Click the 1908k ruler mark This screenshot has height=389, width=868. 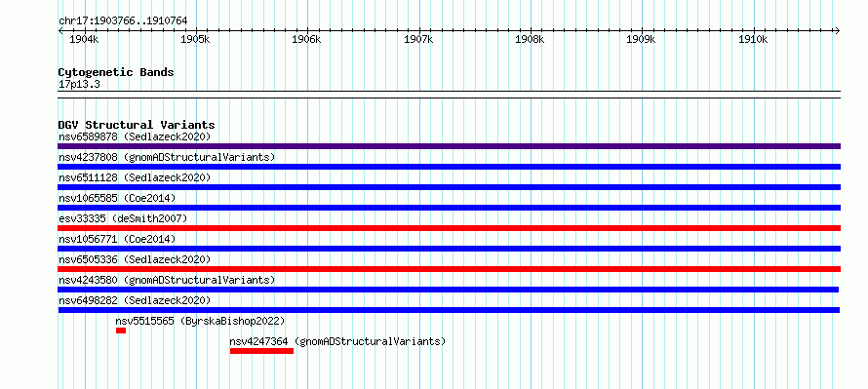pos(530,39)
